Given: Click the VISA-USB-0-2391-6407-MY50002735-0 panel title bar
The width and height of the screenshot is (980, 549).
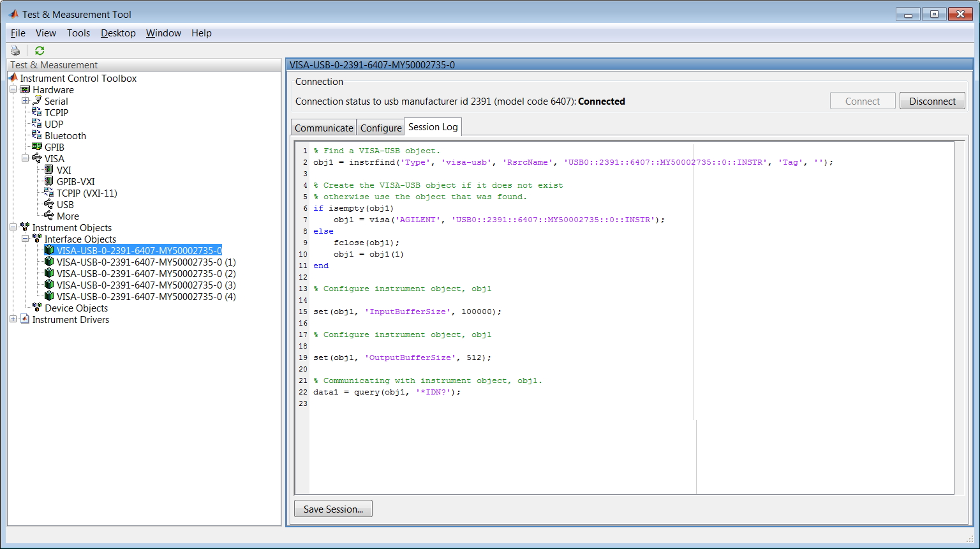Looking at the screenshot, I should tap(630, 64).
